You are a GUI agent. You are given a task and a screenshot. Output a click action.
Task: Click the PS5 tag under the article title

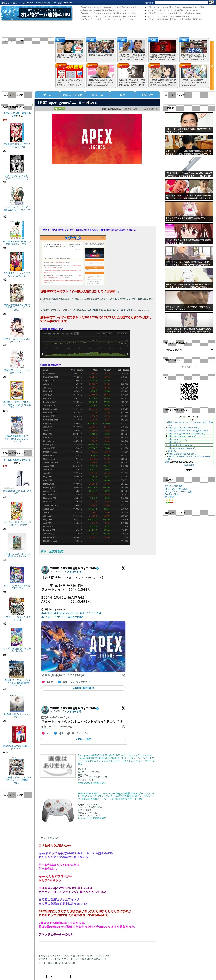[144, 109]
